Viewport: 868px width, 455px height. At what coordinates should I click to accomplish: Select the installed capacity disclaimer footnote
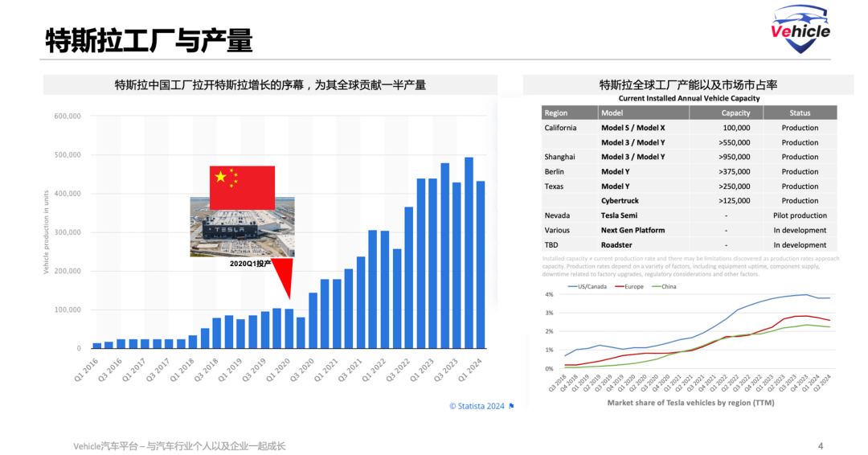pos(690,266)
